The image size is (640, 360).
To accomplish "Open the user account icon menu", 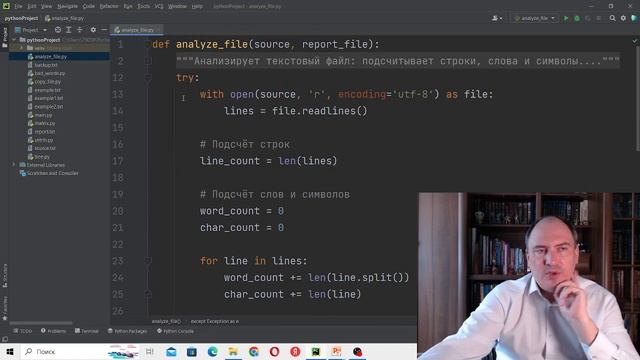I will tap(497, 18).
